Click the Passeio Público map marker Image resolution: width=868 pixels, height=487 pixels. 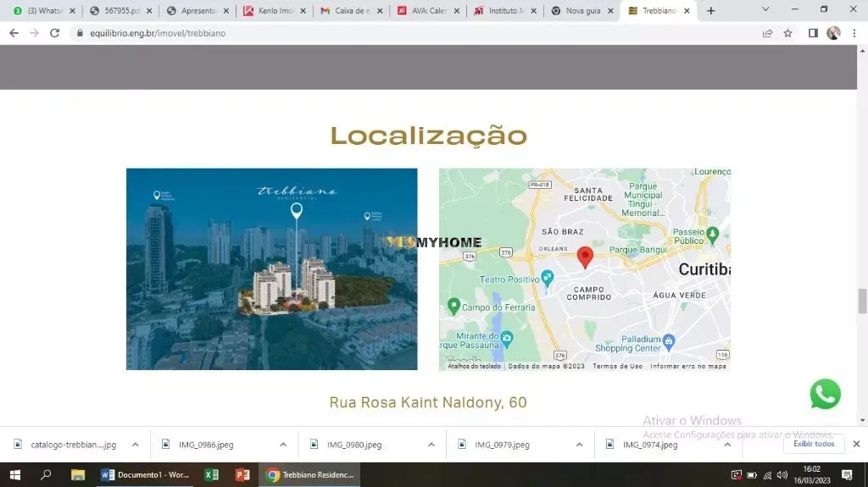(x=712, y=235)
